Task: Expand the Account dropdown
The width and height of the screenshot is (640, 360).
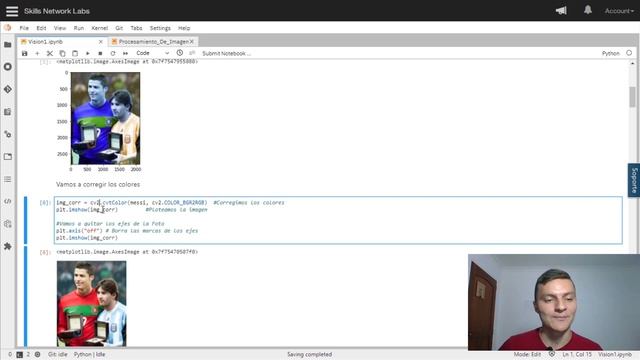Action: [x=619, y=11]
